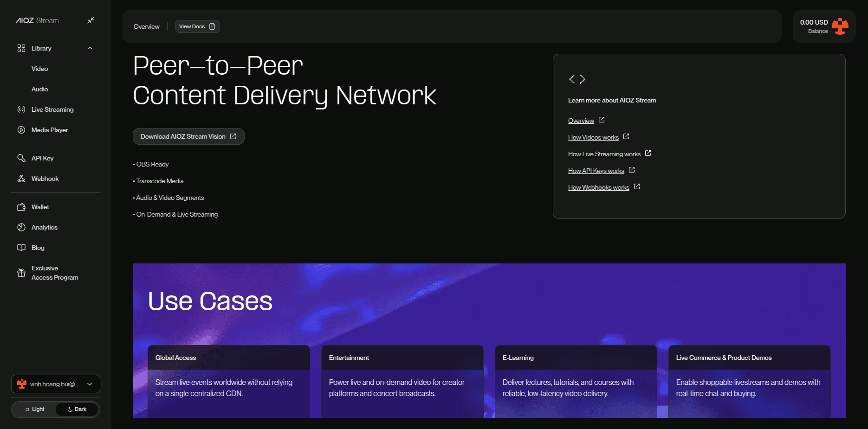Click the Wallet icon in sidebar

point(21,207)
